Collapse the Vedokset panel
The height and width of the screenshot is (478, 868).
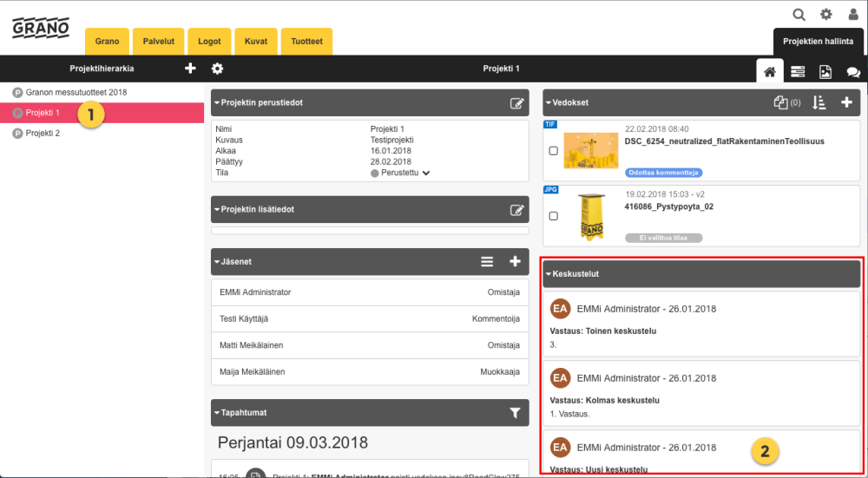click(x=549, y=103)
